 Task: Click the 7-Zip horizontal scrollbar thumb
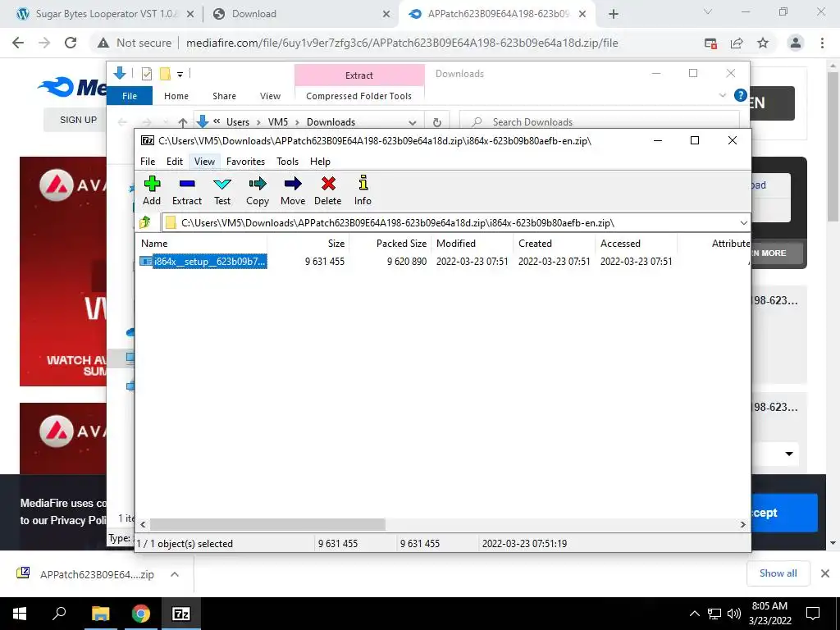267,524
